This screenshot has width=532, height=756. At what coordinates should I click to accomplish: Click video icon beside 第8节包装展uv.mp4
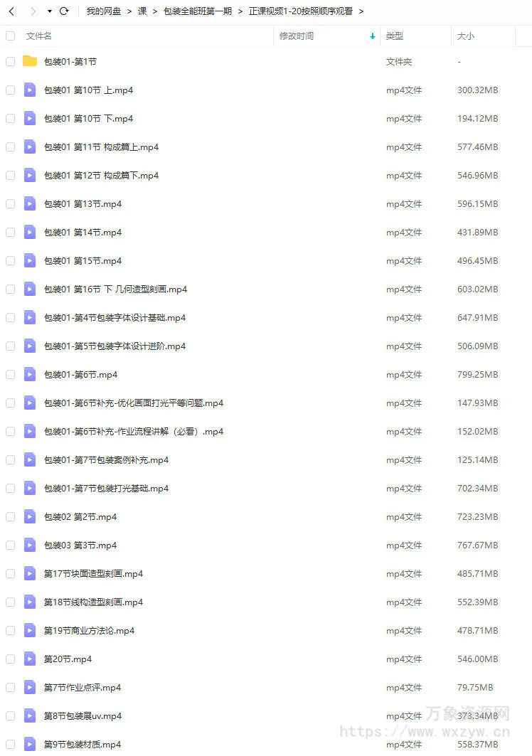click(30, 715)
